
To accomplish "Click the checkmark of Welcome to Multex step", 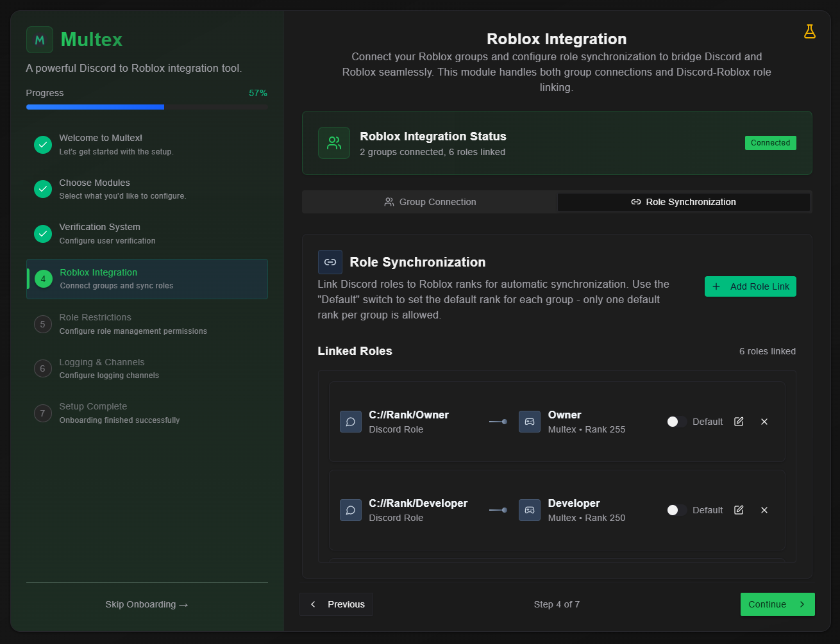I will click(x=43, y=145).
